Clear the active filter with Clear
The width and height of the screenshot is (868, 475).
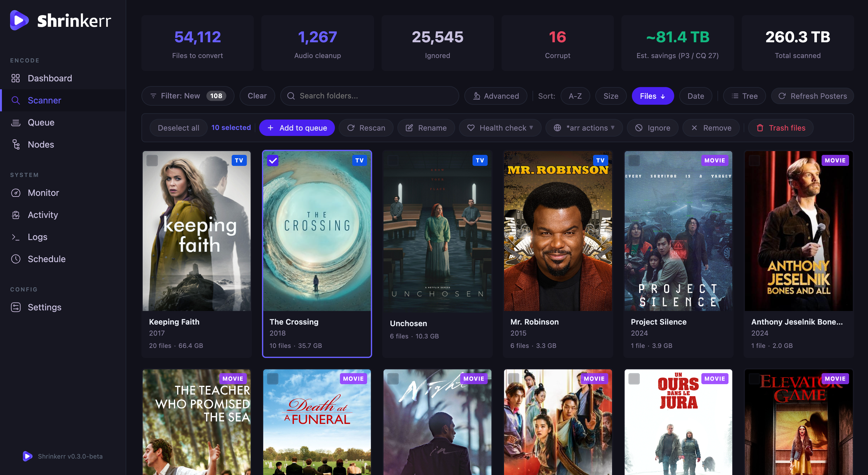click(x=257, y=96)
